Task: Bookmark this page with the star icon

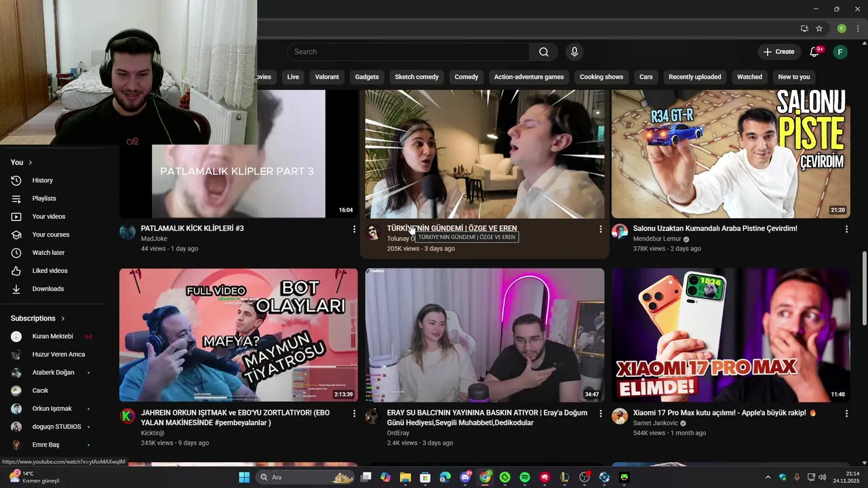Action: 819,28
